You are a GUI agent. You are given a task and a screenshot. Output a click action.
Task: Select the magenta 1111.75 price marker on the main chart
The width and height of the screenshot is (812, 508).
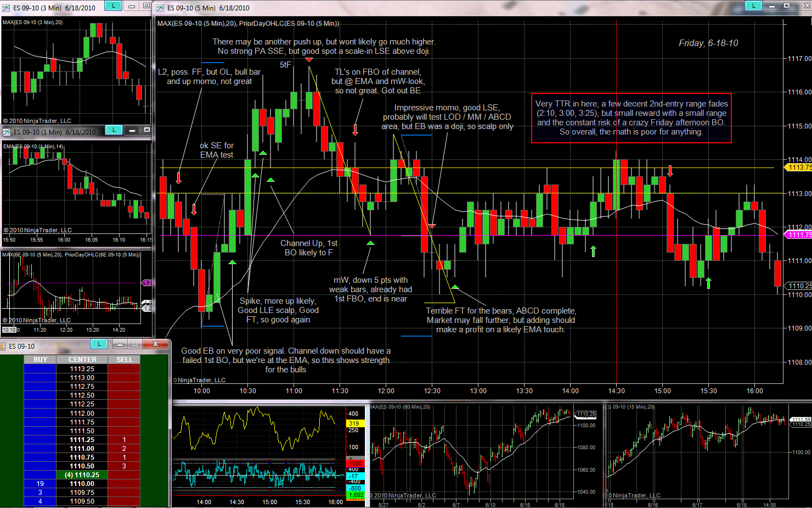799,235
